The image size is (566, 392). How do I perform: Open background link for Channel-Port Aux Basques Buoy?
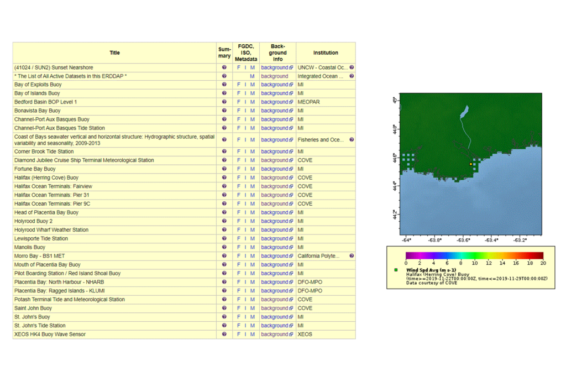click(x=277, y=119)
